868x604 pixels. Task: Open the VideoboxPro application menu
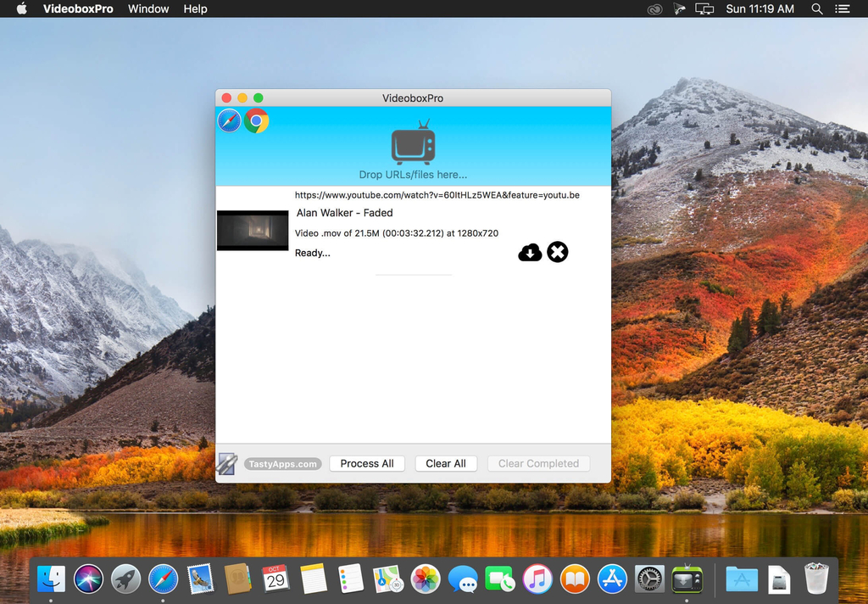(78, 8)
